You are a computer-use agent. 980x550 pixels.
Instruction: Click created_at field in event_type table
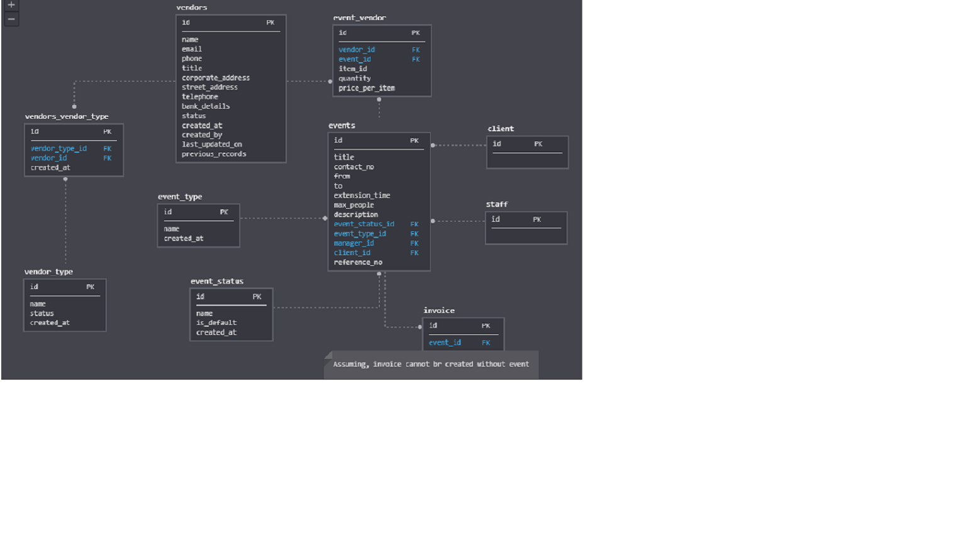point(184,239)
